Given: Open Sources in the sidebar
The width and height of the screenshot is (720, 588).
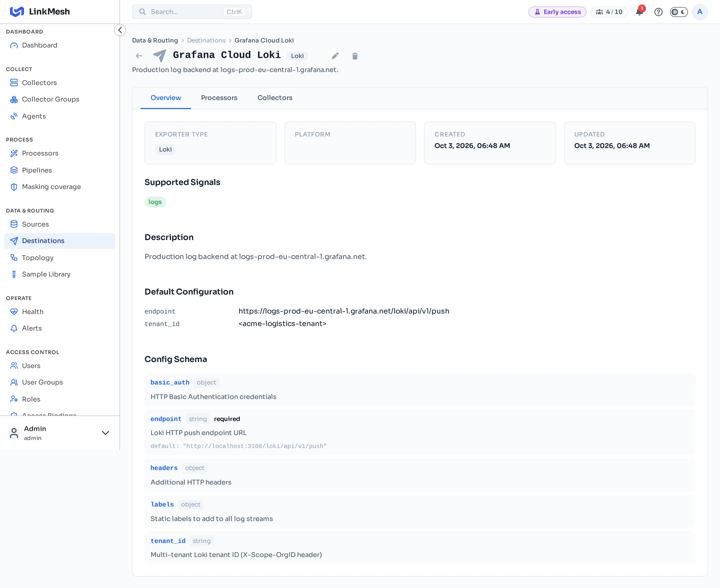Looking at the screenshot, I should [59, 224].
